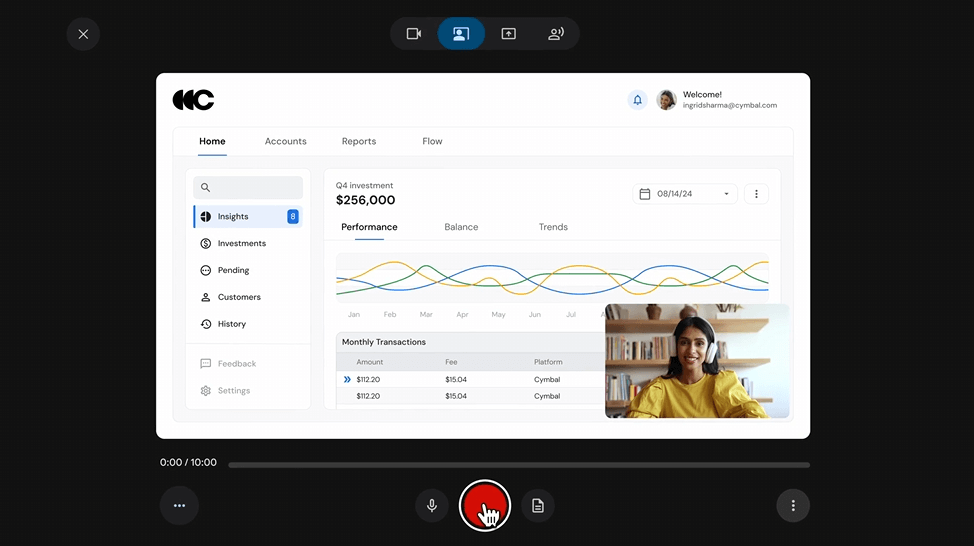Expand first transaction row double chevron
Image resolution: width=974 pixels, height=546 pixels.
point(347,379)
